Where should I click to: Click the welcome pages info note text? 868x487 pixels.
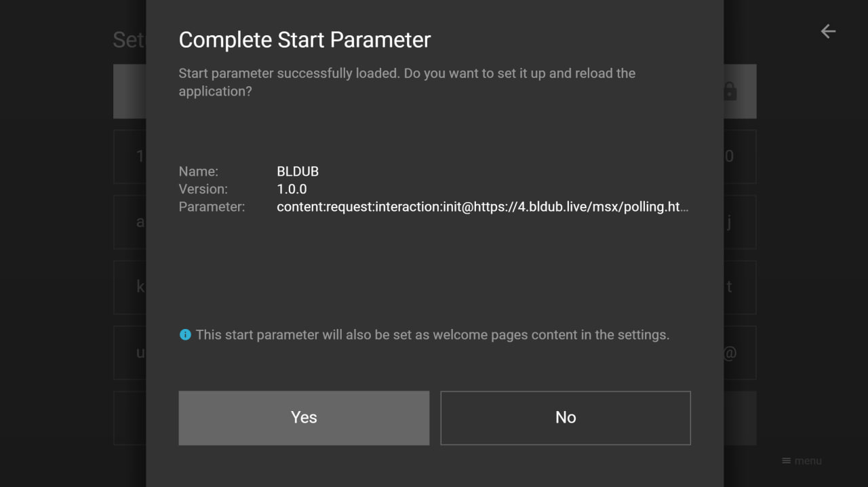[x=432, y=334]
